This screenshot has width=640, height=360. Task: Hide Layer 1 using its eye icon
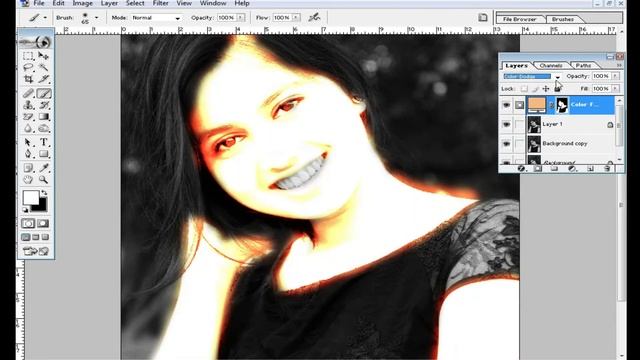(507, 124)
